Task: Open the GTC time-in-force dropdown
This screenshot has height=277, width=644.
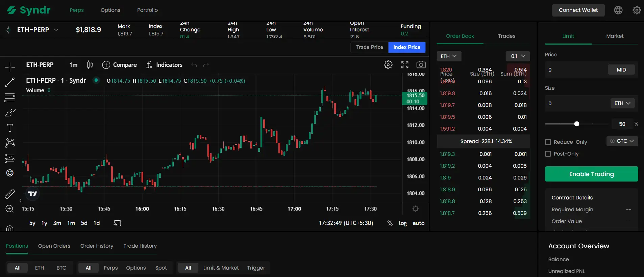Action: pyautogui.click(x=622, y=141)
